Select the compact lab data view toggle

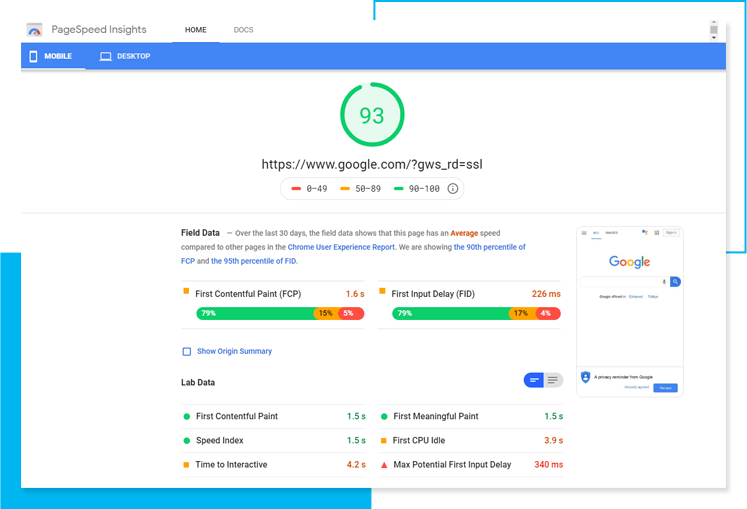pyautogui.click(x=534, y=380)
